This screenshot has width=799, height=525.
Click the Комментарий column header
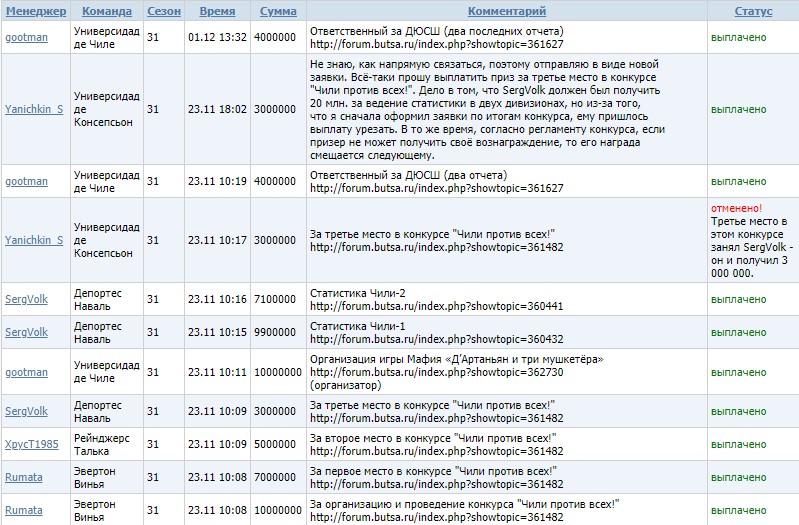(506, 11)
